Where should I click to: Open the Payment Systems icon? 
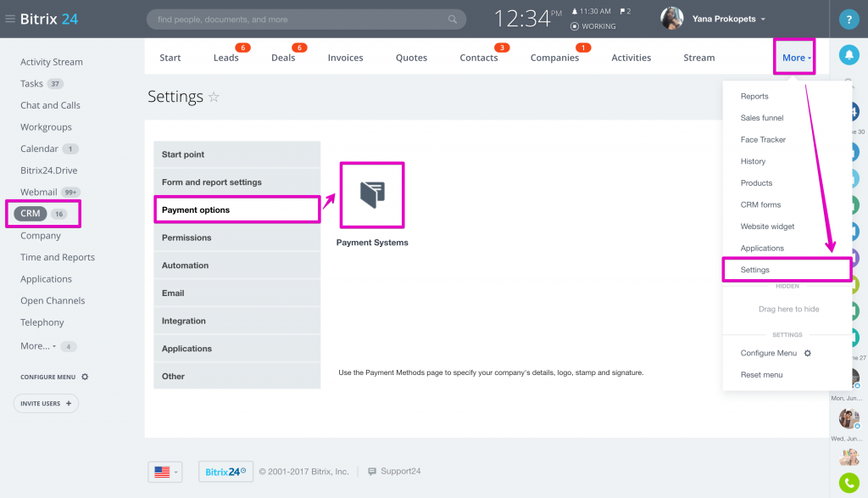pyautogui.click(x=372, y=195)
